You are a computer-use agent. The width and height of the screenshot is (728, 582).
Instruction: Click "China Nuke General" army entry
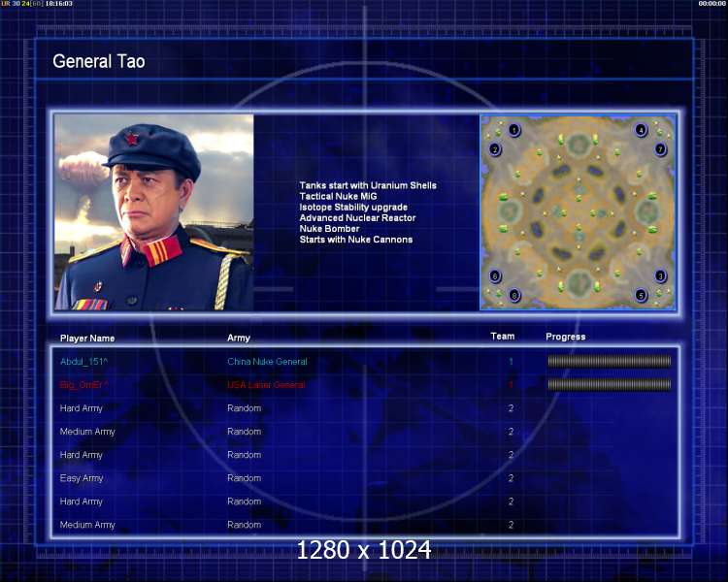pyautogui.click(x=268, y=362)
